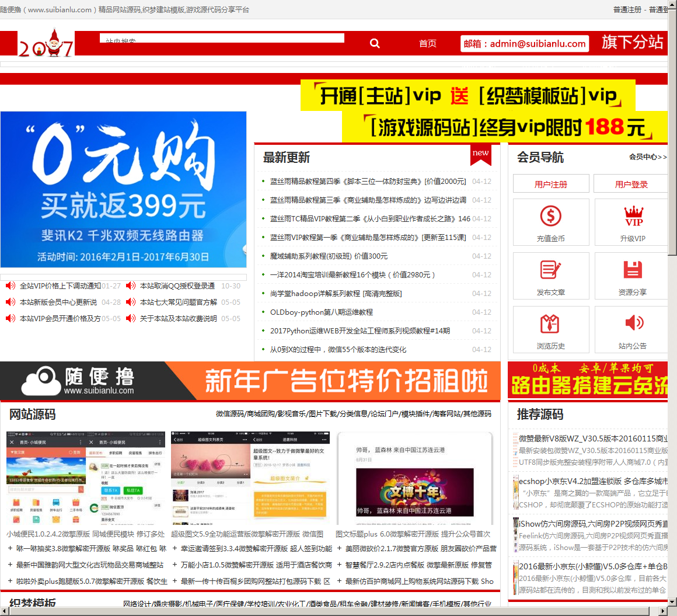This screenshot has width=677, height=616.
Task: Open 蓝丝雨精品教程第四季 article
Action: click(x=368, y=182)
